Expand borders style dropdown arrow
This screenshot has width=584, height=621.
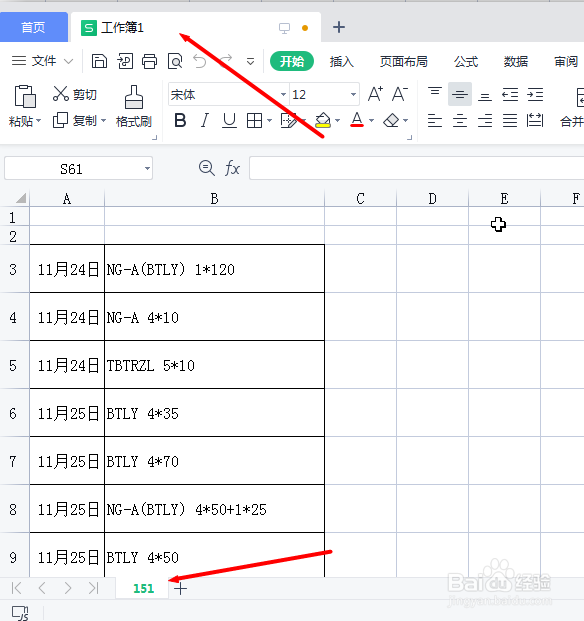pos(269,120)
